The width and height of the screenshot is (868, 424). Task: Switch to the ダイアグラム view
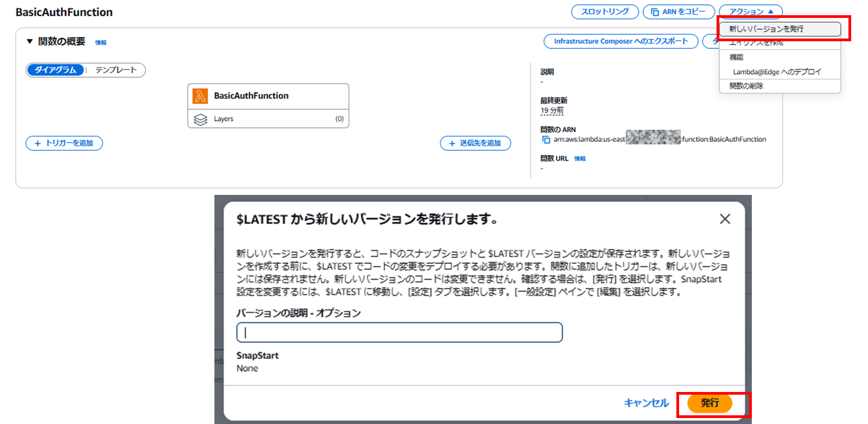pos(55,70)
